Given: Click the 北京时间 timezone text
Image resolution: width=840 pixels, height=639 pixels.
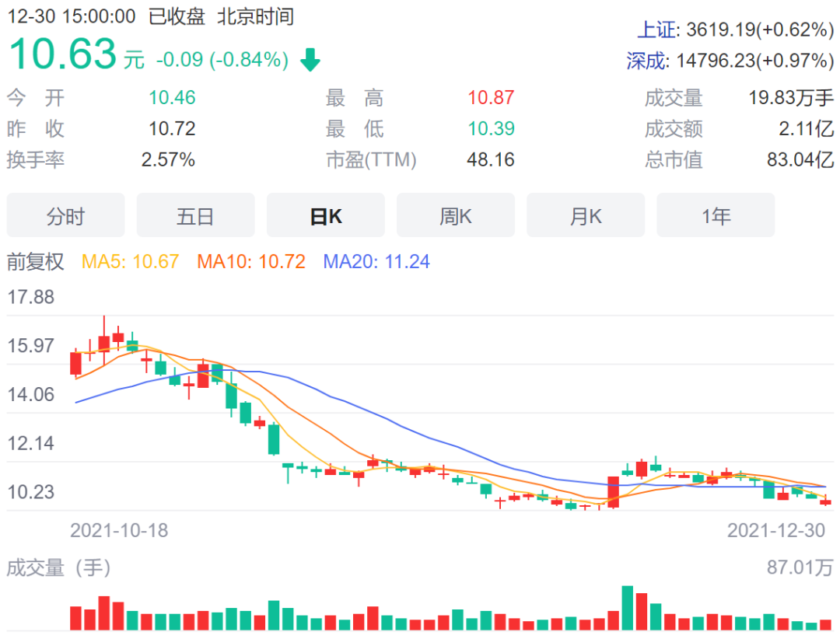Looking at the screenshot, I should click(x=256, y=16).
